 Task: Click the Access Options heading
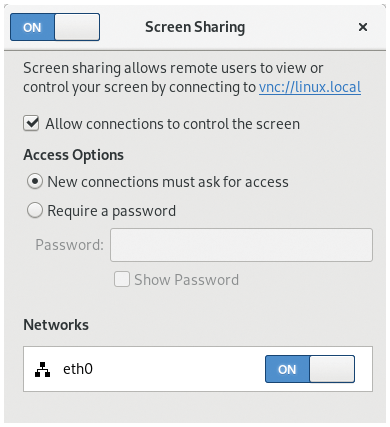[x=73, y=155]
